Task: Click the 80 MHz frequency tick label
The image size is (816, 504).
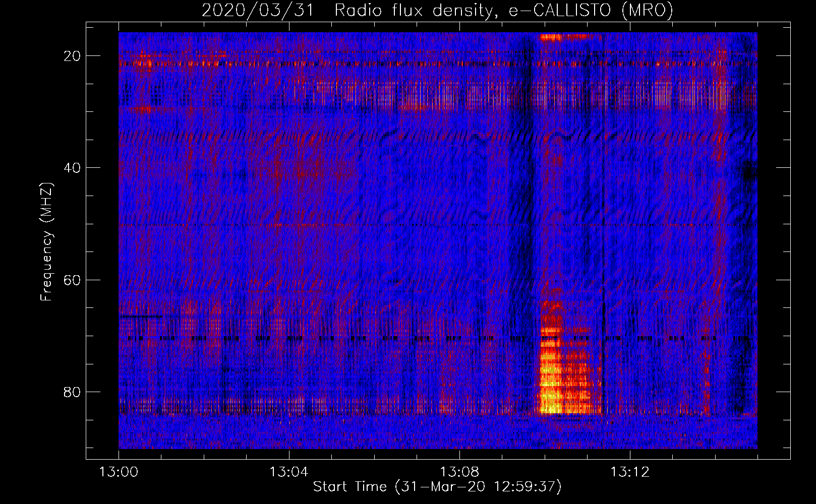Action: coord(73,392)
